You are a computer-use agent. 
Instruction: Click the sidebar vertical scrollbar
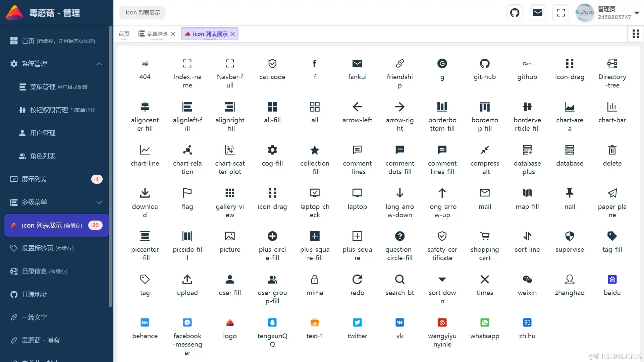(111, 166)
